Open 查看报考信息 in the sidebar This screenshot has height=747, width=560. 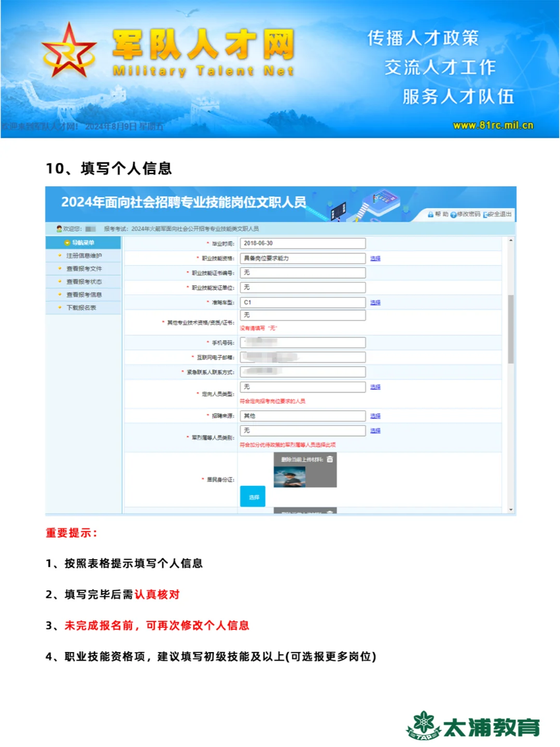pyautogui.click(x=84, y=295)
